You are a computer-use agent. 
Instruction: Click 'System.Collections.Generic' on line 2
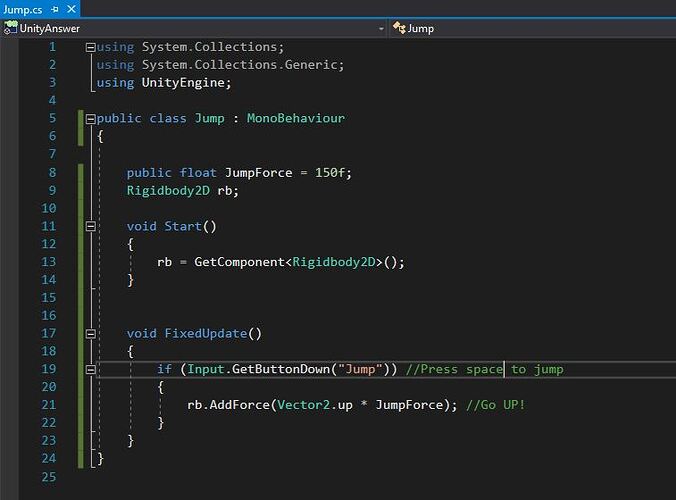pyautogui.click(x=240, y=65)
